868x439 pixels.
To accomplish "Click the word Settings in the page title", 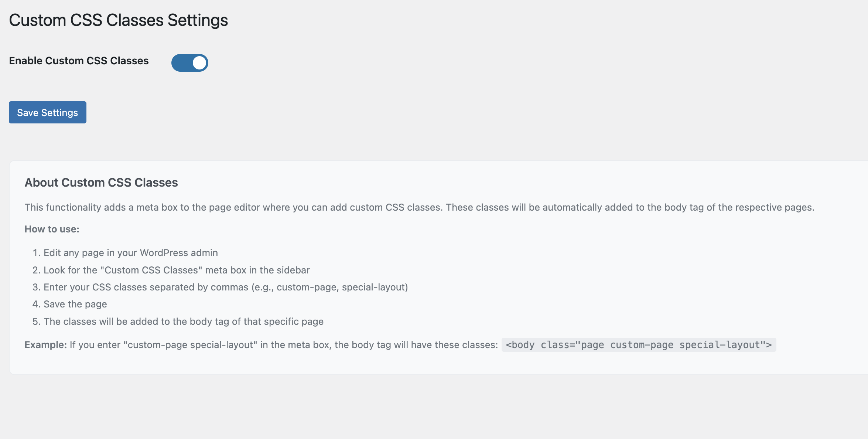I will [198, 20].
